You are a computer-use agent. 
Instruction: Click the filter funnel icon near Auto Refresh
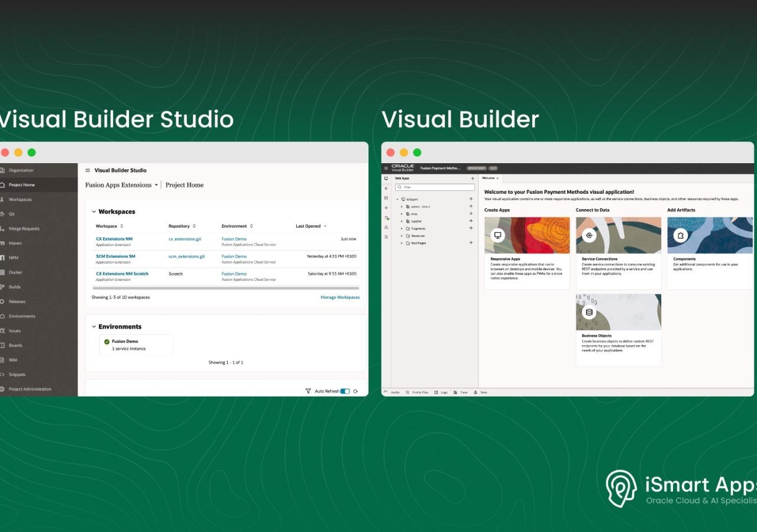(x=308, y=391)
